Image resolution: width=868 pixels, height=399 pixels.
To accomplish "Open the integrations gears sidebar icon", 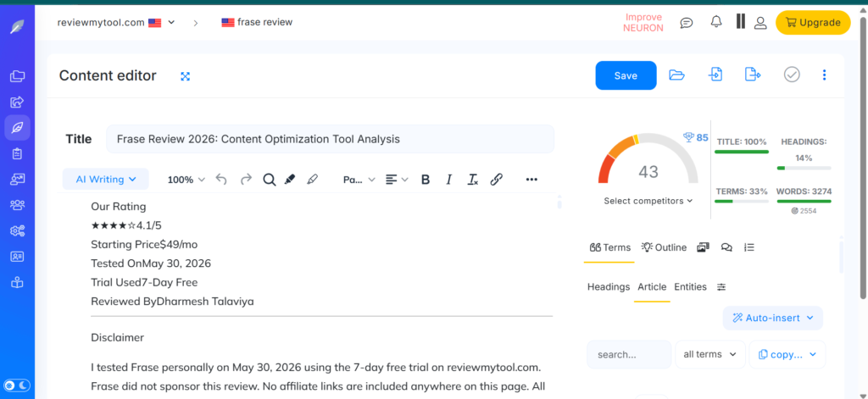I will 17,230.
